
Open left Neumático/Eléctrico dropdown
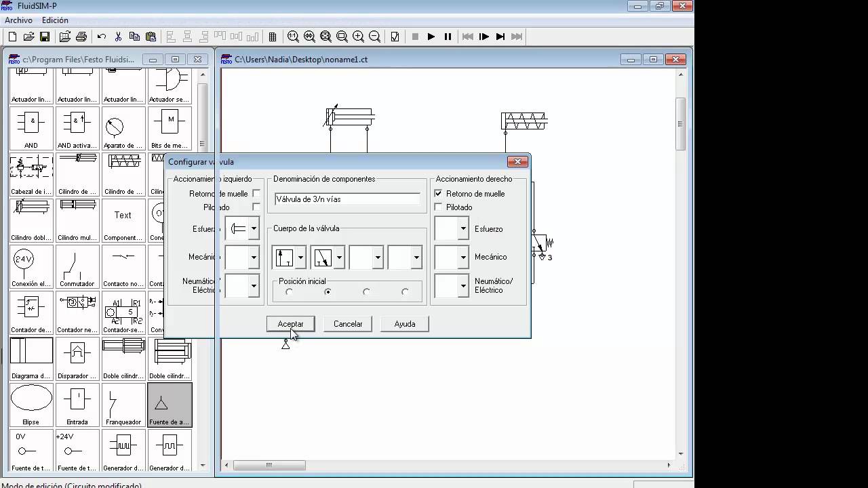click(254, 285)
